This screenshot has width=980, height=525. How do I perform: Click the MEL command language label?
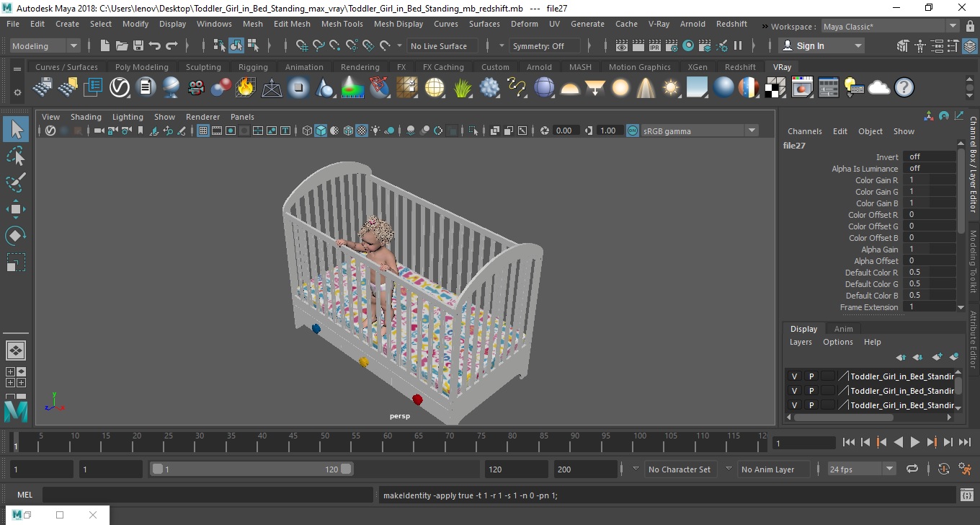click(x=24, y=495)
